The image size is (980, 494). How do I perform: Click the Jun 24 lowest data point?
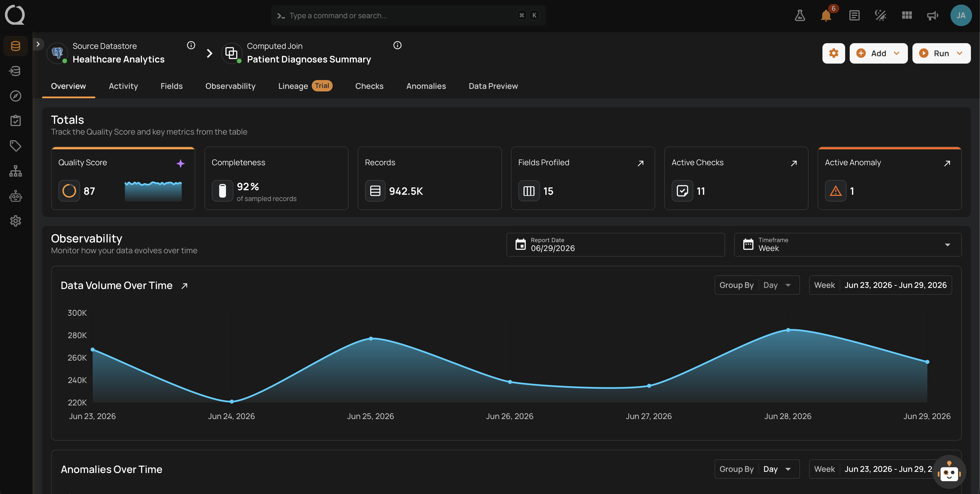pos(232,401)
